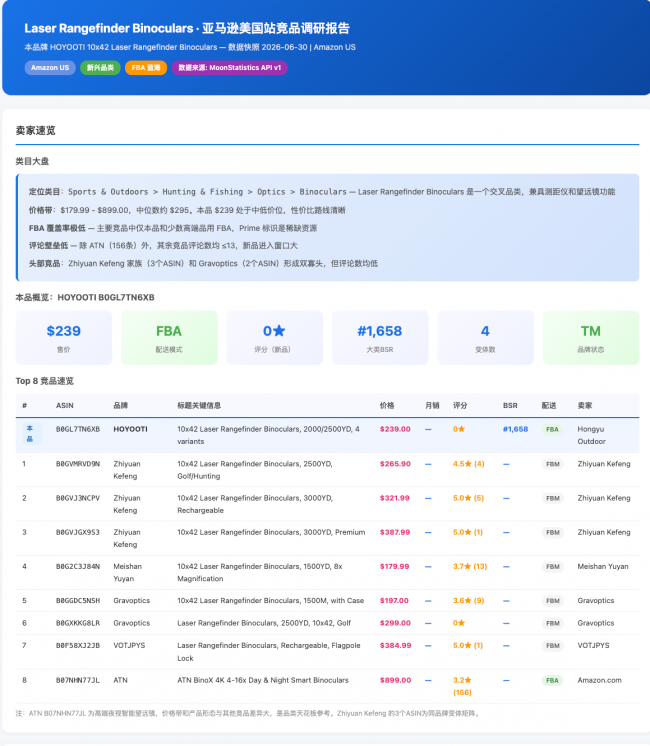Select the 本品概览 HOYOOTI B0GL7TN6XB heading
This screenshot has height=746, width=650.
(85, 297)
